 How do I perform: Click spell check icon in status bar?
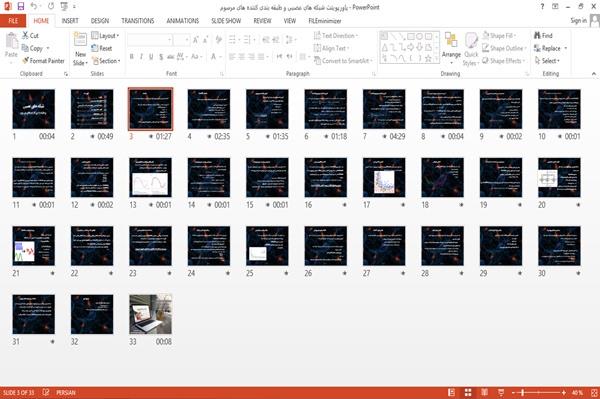(x=46, y=392)
